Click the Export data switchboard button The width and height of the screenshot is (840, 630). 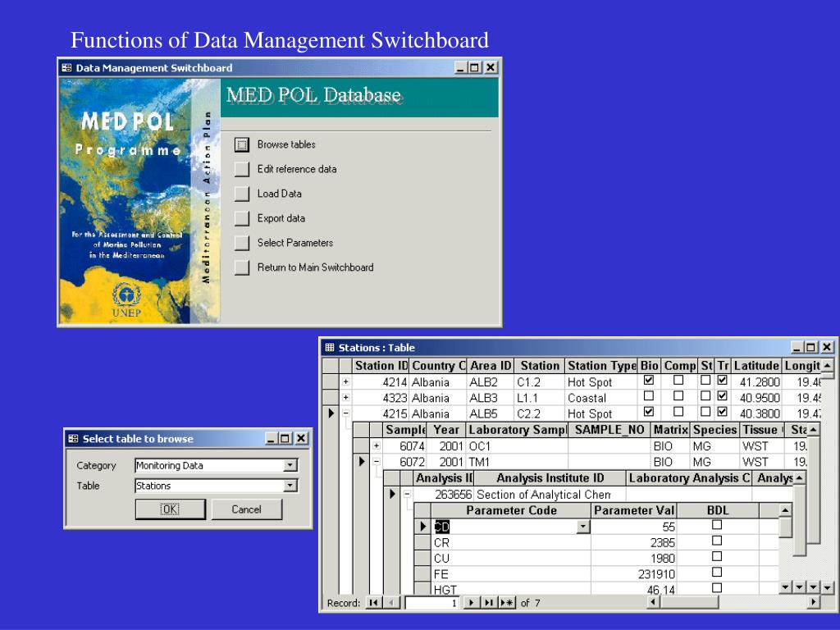[242, 218]
